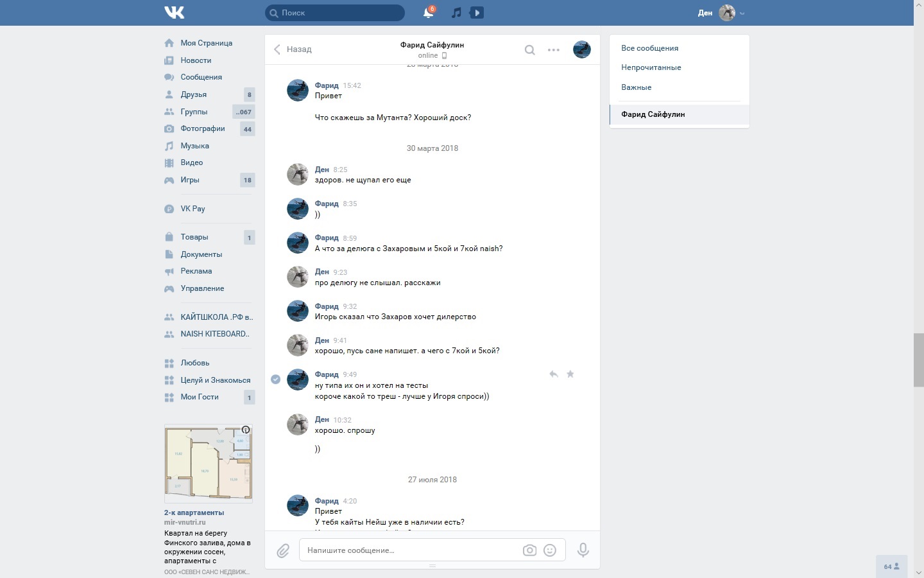
Task: Click the Ден name on the 10:32 message
Action: pyautogui.click(x=322, y=419)
